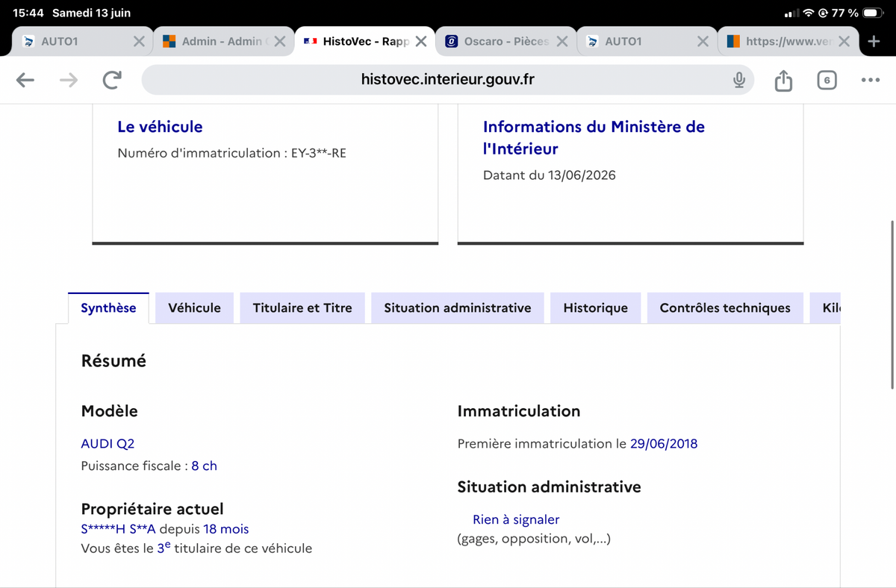The height and width of the screenshot is (588, 896).
Task: Close the Admin tab
Action: pos(280,42)
